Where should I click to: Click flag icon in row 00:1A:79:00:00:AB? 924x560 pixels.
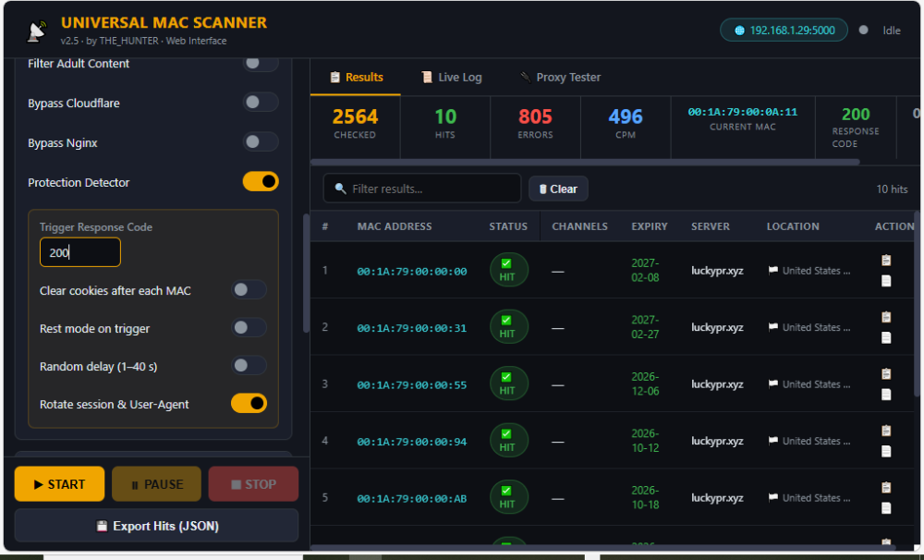(773, 498)
